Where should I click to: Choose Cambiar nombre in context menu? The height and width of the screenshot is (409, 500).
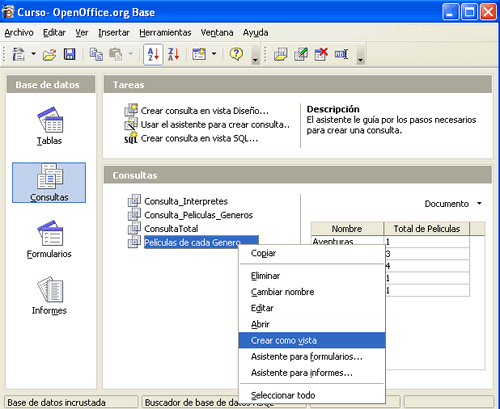[312, 292]
